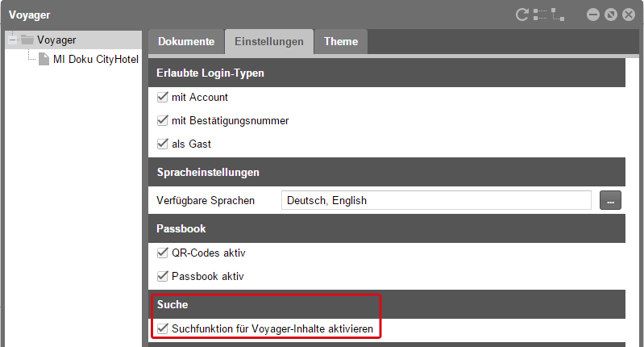This screenshot has width=644, height=347.
Task: Click the refresh icon in title bar
Action: click(522, 15)
